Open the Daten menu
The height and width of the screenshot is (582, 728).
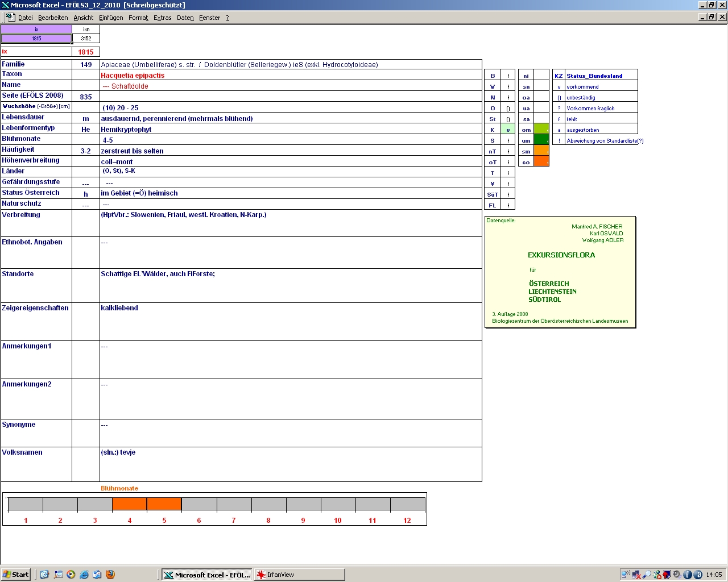coord(185,18)
